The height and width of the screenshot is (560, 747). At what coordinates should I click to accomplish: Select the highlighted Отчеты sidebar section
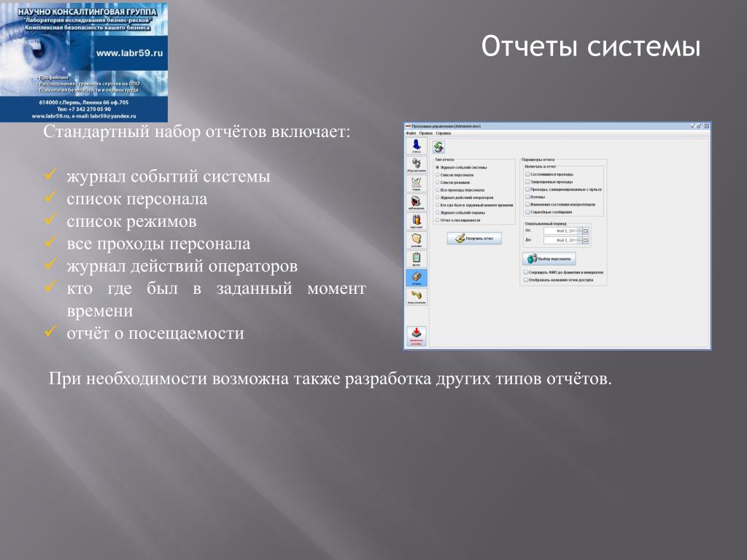click(417, 278)
